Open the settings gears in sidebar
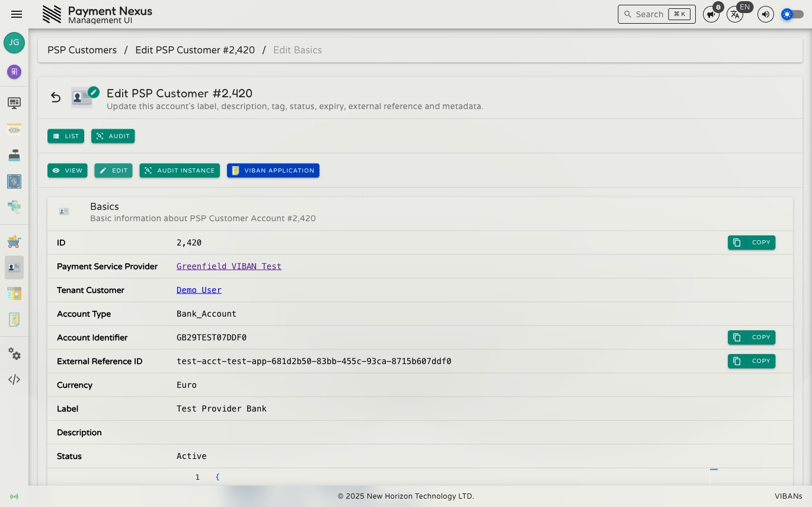 tap(14, 354)
